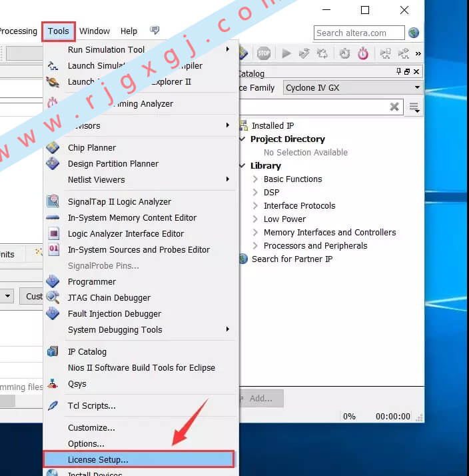Screen dimensions: 469x476
Task: Open SignalTap II Logic Analyzer
Action: (141, 202)
